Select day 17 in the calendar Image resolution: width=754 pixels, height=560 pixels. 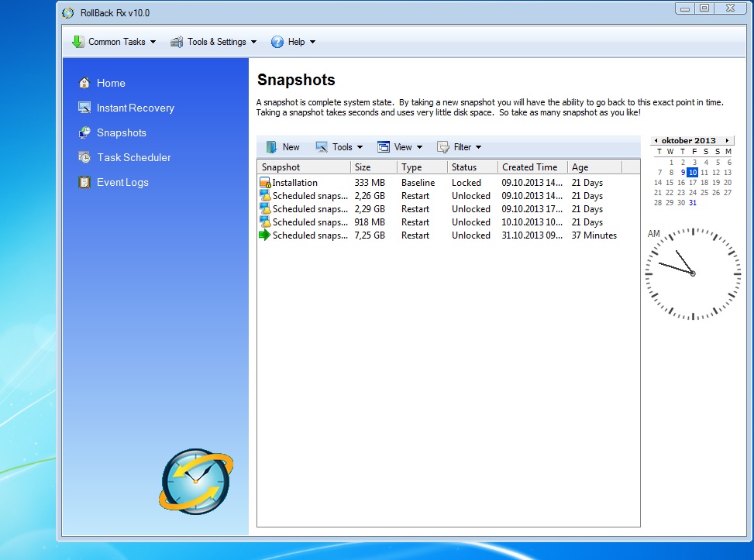pyautogui.click(x=693, y=182)
